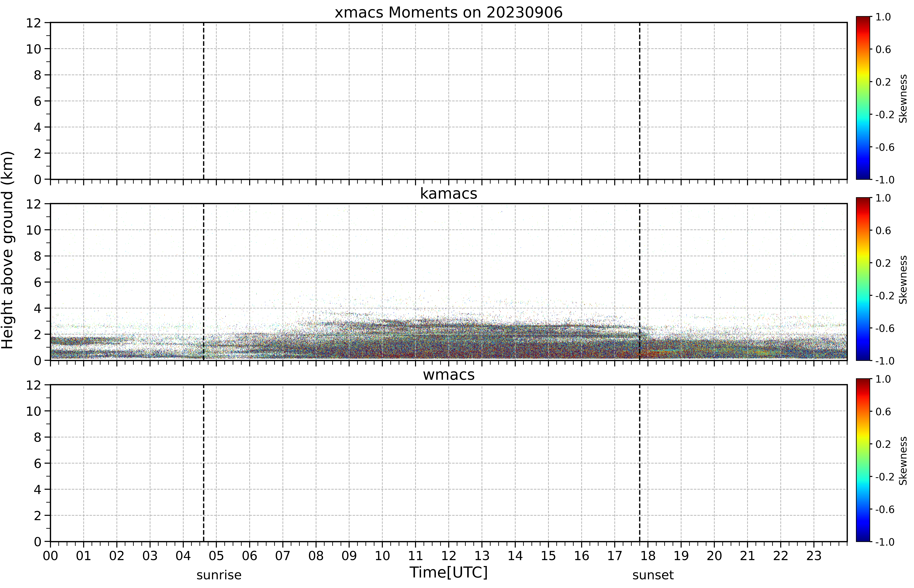The image size is (914, 588).
Task: Click the empty xmacs plot area
Action: pyautogui.click(x=449, y=101)
